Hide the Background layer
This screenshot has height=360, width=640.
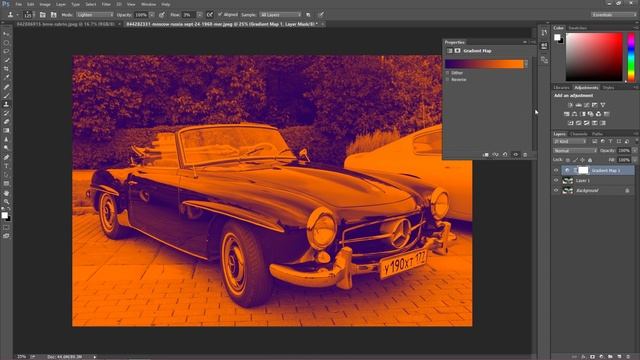pyautogui.click(x=556, y=191)
